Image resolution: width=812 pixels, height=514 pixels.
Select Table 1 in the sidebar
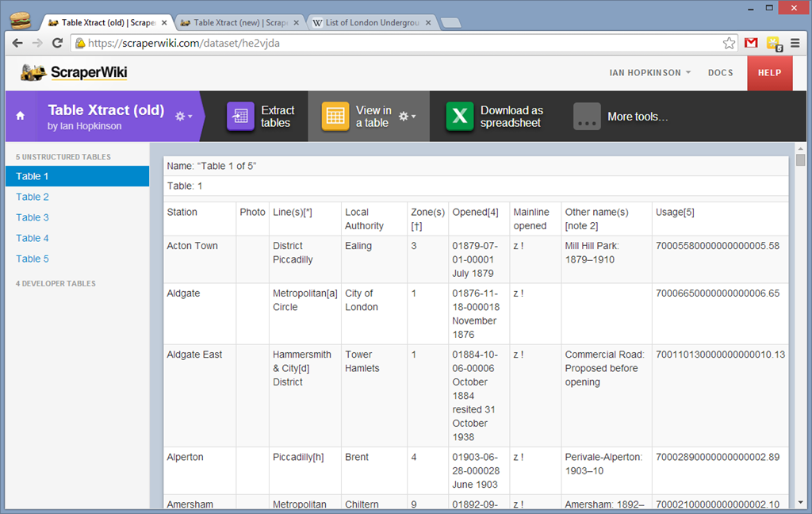pyautogui.click(x=77, y=176)
